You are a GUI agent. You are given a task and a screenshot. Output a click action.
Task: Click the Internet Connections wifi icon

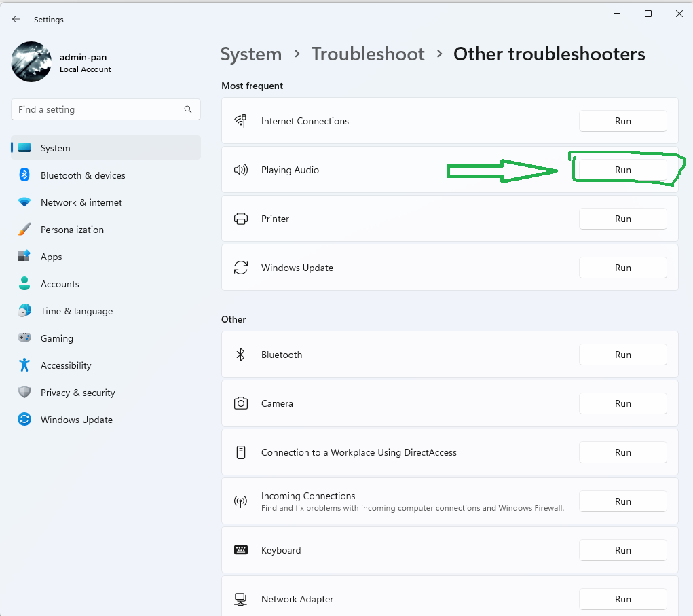240,121
